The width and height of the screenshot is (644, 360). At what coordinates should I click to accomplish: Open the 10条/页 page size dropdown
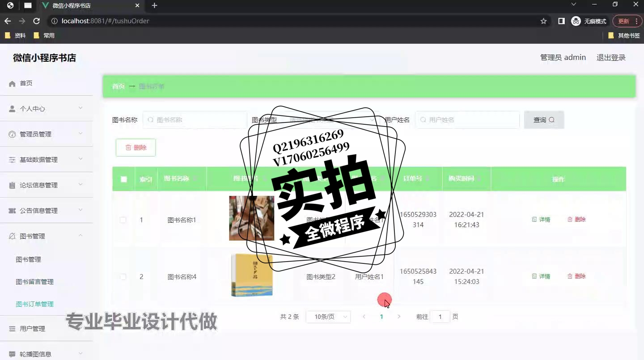[328, 317]
